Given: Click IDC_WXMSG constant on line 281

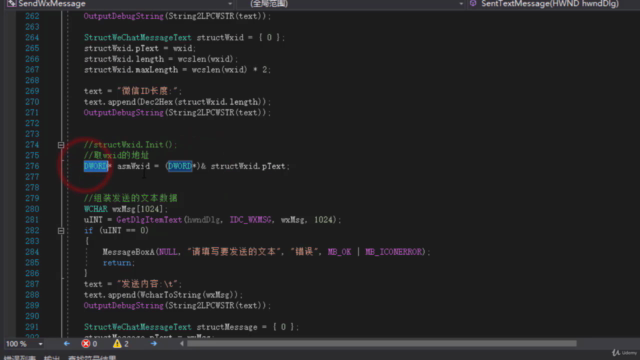Looking at the screenshot, I should [x=250, y=220].
